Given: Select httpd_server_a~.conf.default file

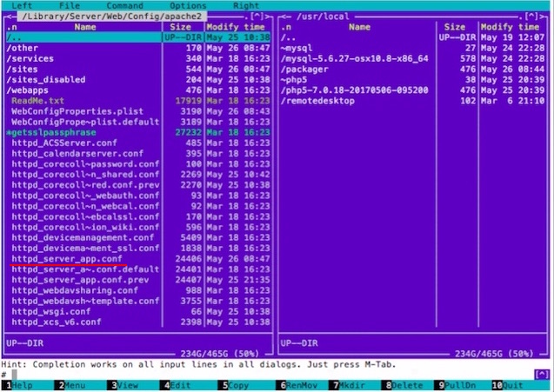Looking at the screenshot, I should click(138, 269).
